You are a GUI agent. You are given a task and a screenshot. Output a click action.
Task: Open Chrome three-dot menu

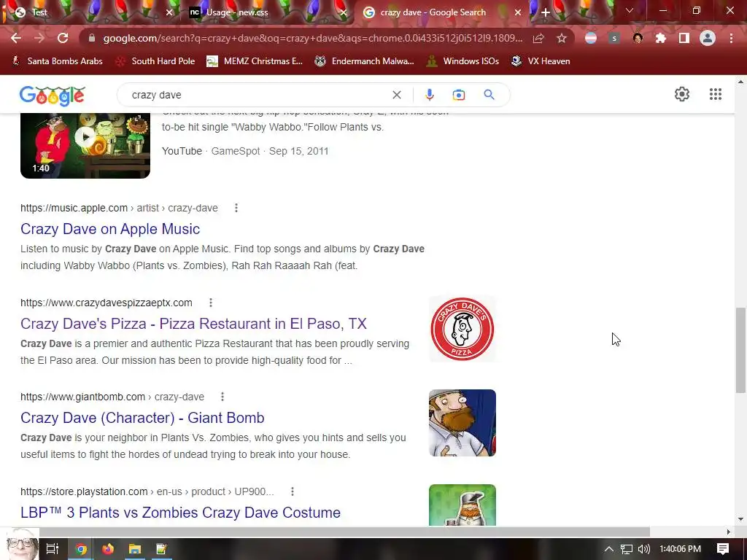click(731, 38)
